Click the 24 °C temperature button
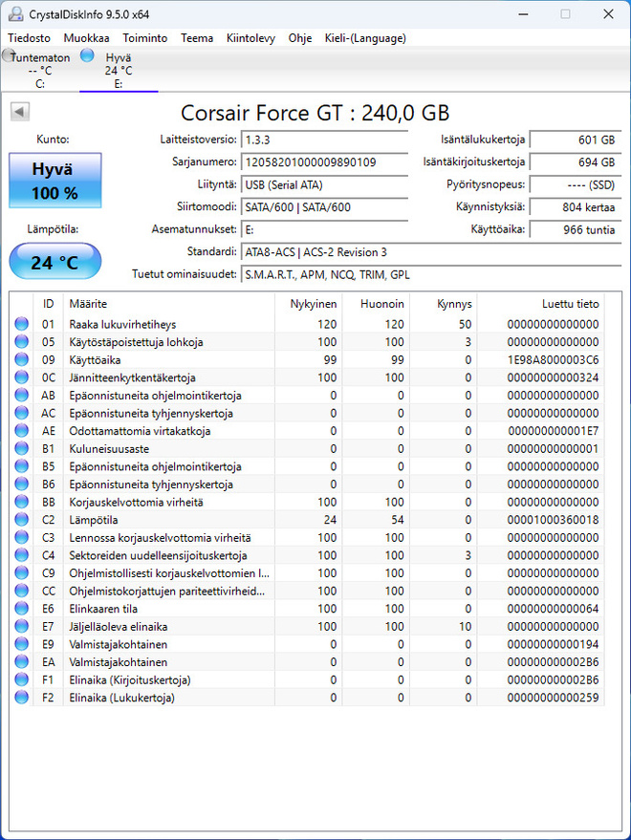Screen dimensions: 631x840 54,262
